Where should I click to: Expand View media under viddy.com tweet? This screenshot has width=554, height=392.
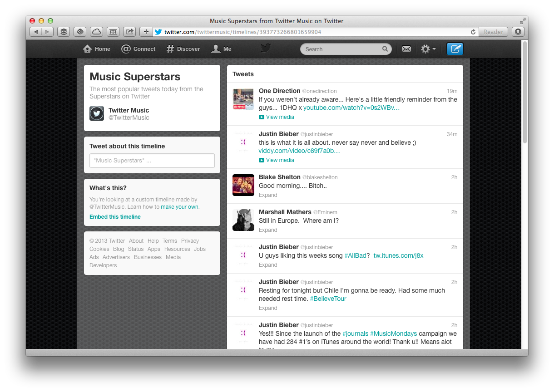[x=277, y=160]
